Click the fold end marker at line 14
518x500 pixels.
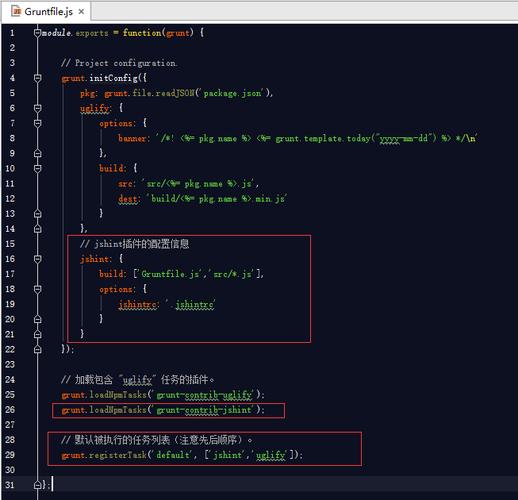[38, 228]
